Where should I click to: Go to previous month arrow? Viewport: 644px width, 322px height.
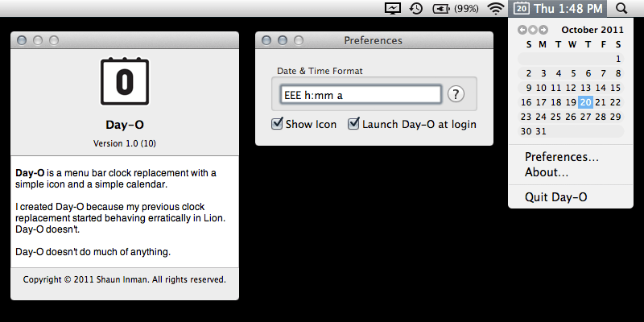coord(522,30)
